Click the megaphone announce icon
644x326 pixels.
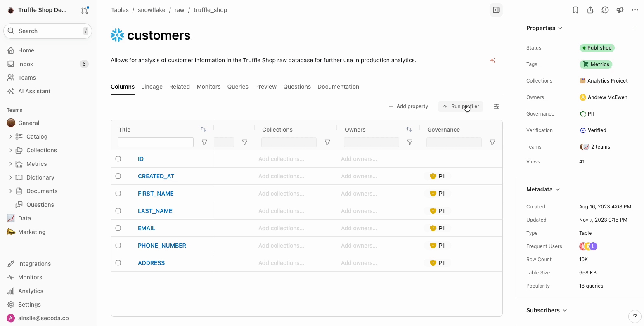pyautogui.click(x=620, y=10)
